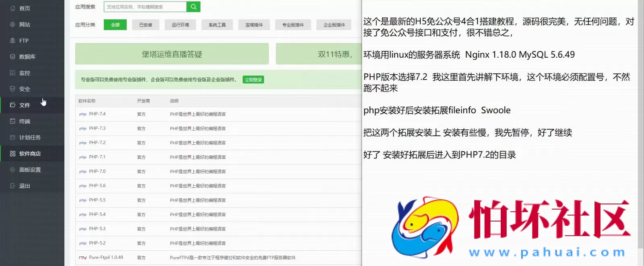Click the 文件 folder icon

coord(12,105)
